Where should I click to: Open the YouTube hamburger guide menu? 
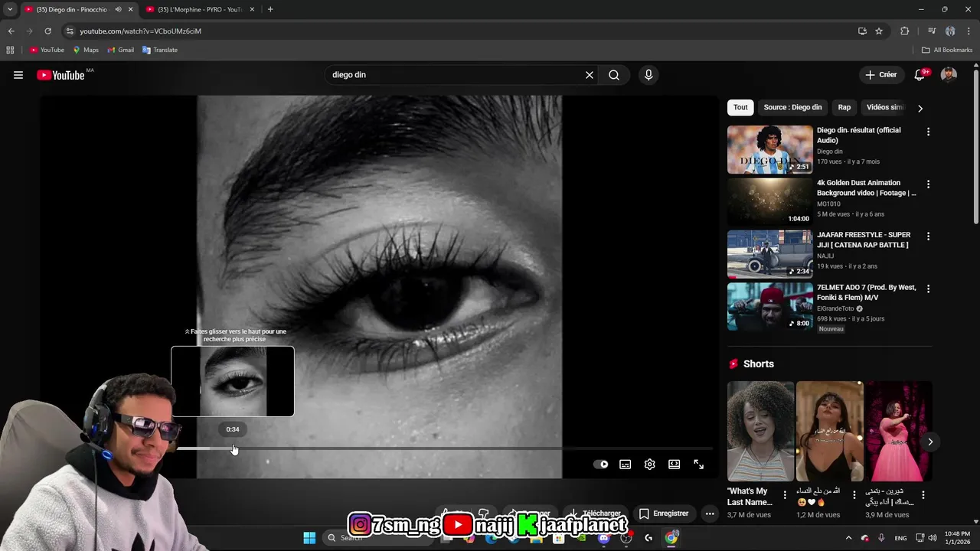point(18,75)
